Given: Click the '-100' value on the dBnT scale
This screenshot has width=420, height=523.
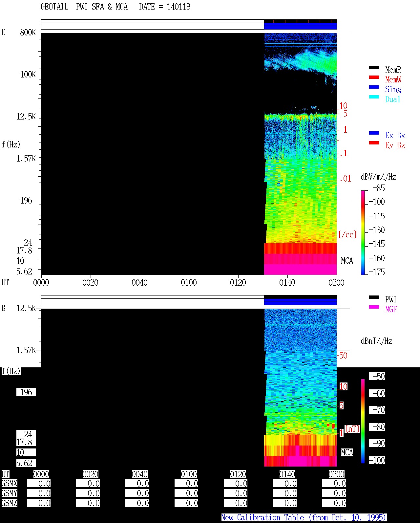Looking at the screenshot, I should [377, 460].
